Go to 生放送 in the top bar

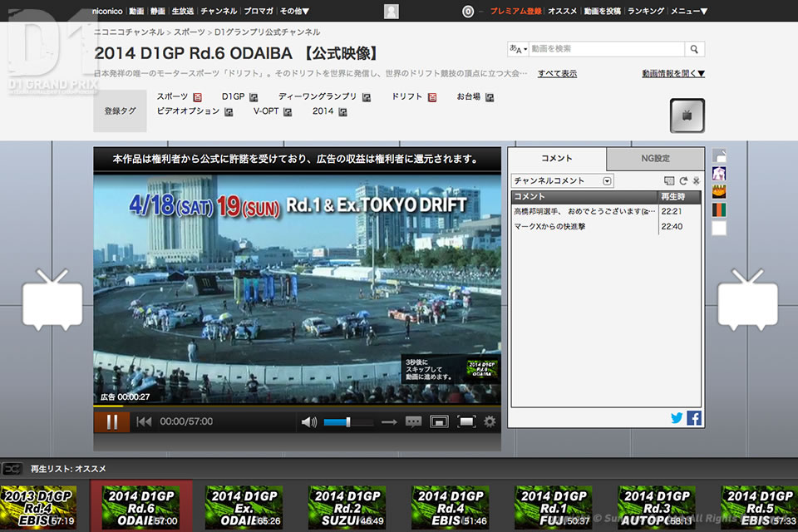tap(183, 11)
